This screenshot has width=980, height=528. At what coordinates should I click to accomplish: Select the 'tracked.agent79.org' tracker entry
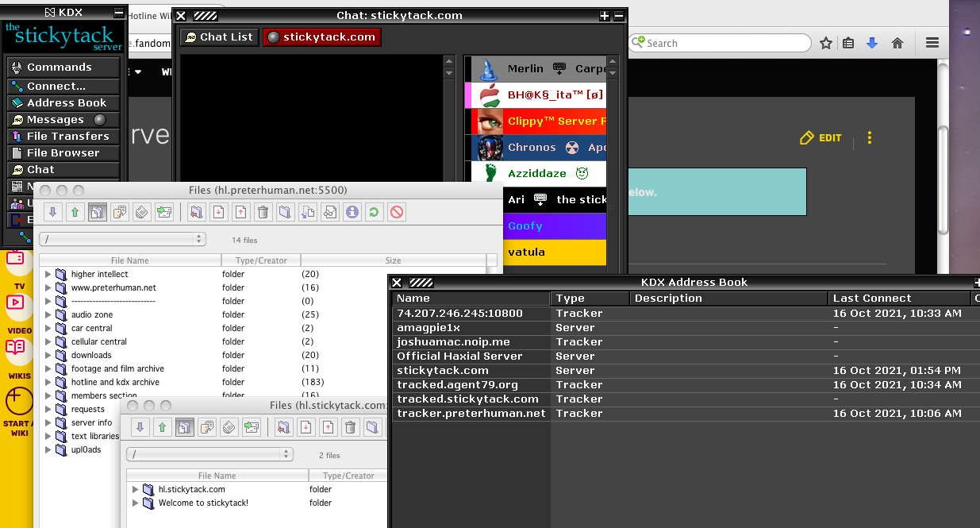(686, 385)
